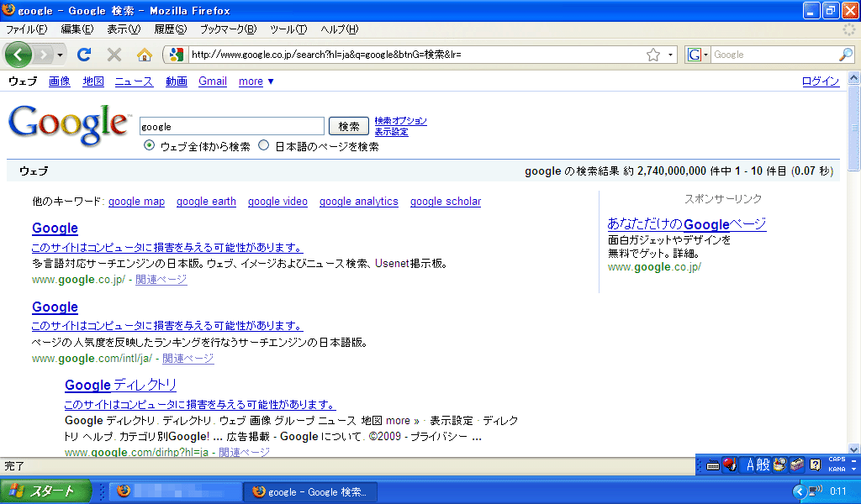Open the Google ディレクトリ result title
Image resolution: width=861 pixels, height=504 pixels.
[x=121, y=385]
